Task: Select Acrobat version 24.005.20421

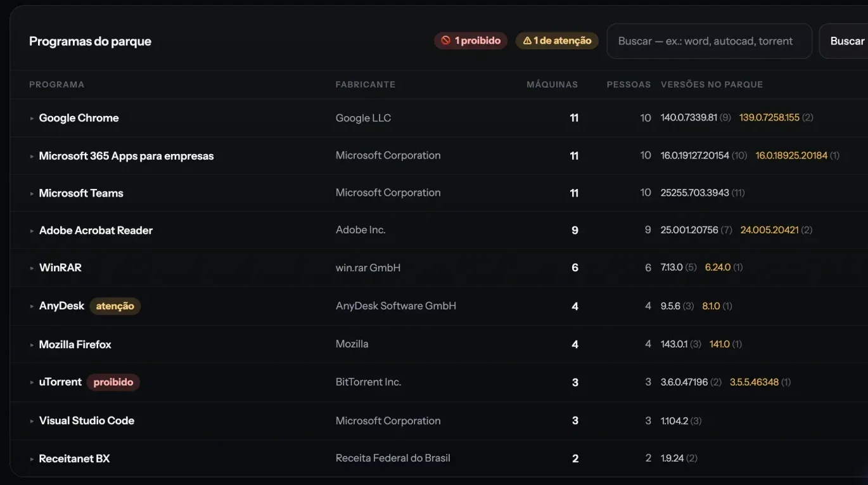Action: [x=769, y=230]
